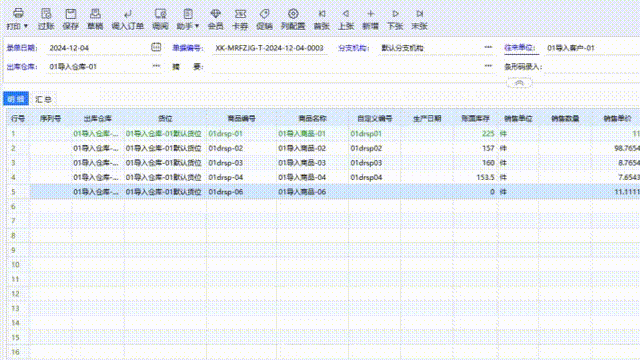Open the ellipsis selector for 出库仓库
Screen dimensions: 640x360
(156, 66)
